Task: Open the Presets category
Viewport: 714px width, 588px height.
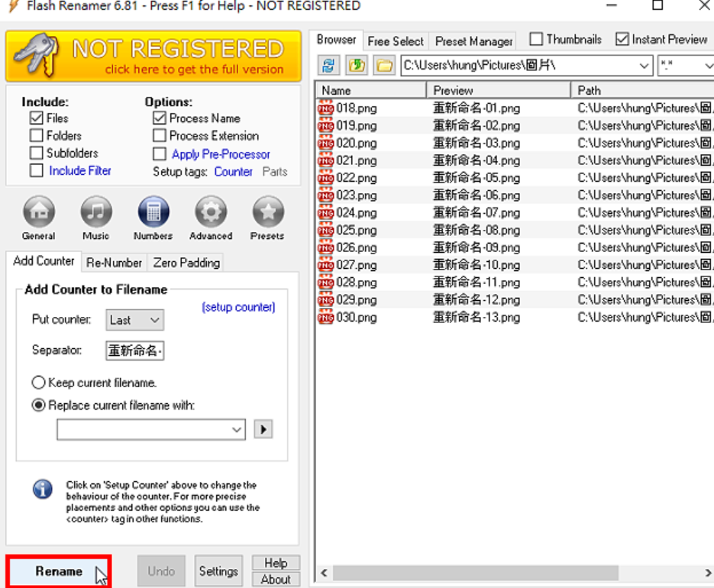Action: pyautogui.click(x=268, y=212)
